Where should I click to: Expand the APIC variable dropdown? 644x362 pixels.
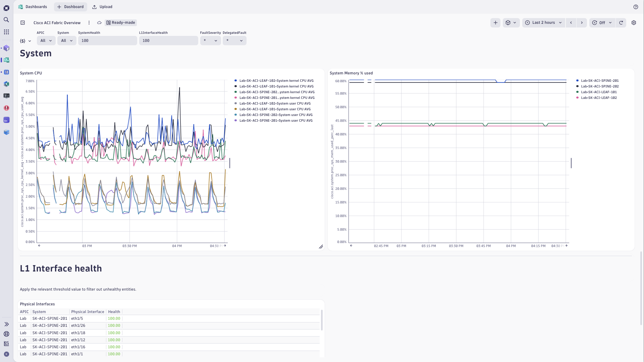46,40
